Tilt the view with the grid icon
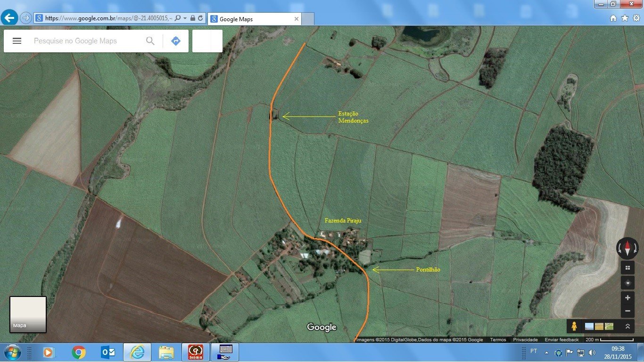This screenshot has height=362, width=644. pyautogui.click(x=627, y=268)
